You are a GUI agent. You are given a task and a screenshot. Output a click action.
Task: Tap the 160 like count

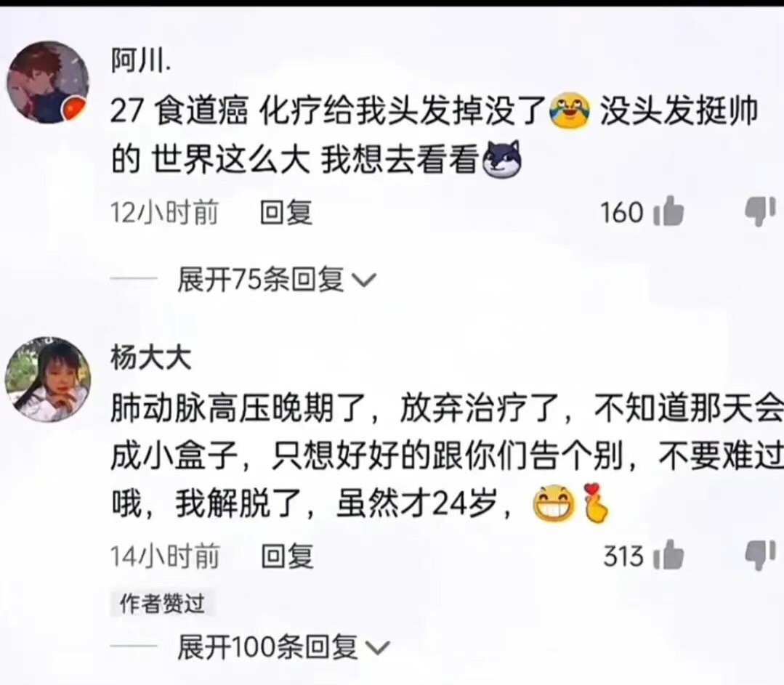[621, 213]
